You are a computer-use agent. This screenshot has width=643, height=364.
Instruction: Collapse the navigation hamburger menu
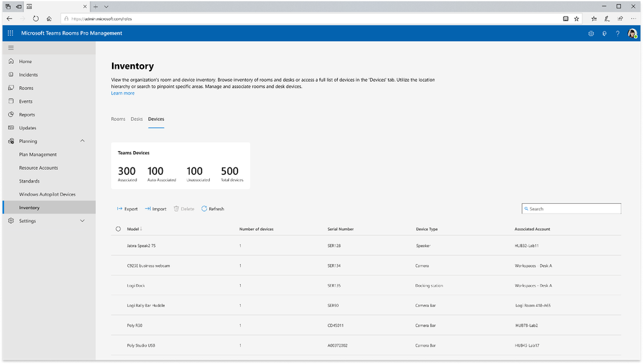click(x=11, y=48)
